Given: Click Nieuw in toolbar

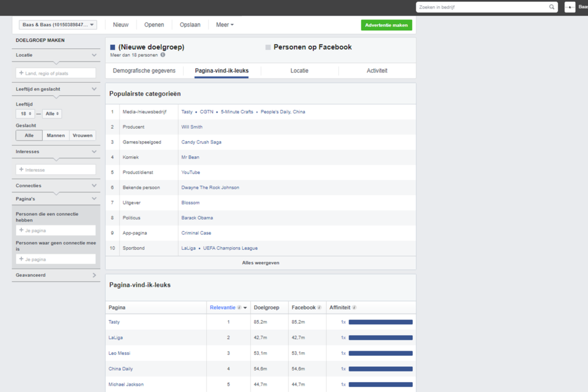Looking at the screenshot, I should click(x=121, y=25).
